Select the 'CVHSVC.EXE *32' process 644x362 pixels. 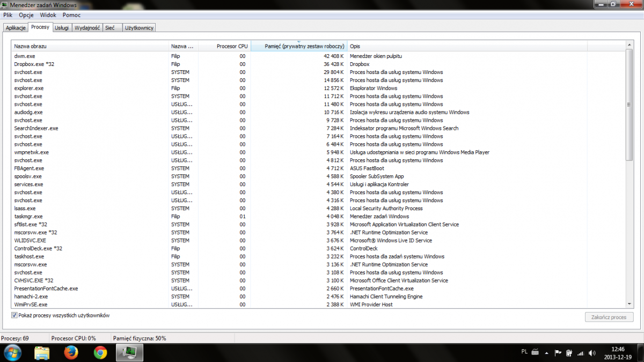click(319, 280)
